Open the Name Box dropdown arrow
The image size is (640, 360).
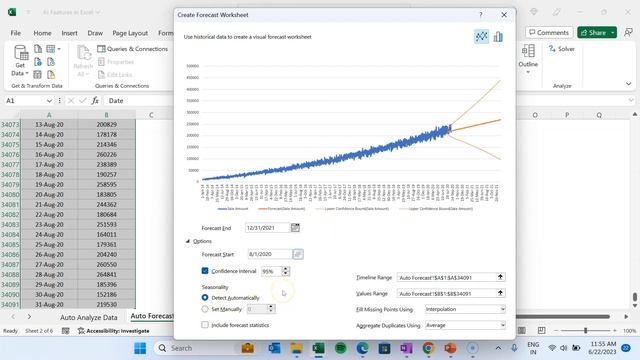tap(49, 101)
